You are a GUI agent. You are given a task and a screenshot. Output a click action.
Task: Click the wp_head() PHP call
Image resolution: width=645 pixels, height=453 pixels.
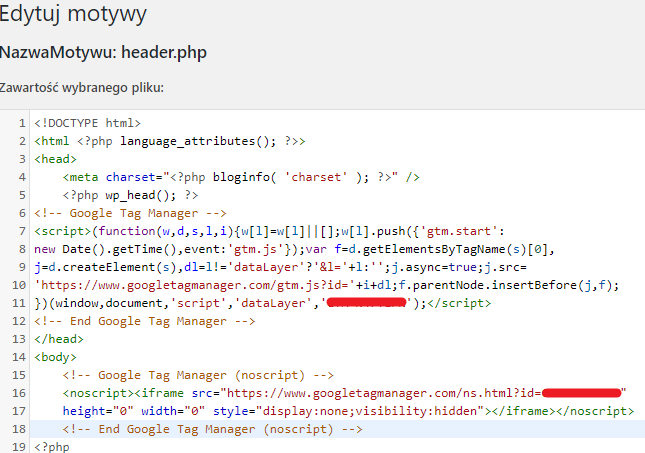coord(130,195)
